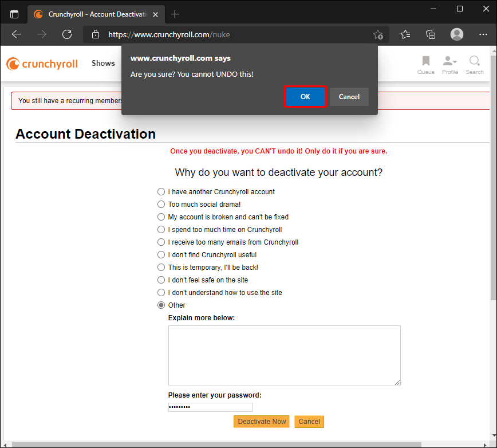
Task: Select 'My account is broken' option
Action: tap(161, 217)
